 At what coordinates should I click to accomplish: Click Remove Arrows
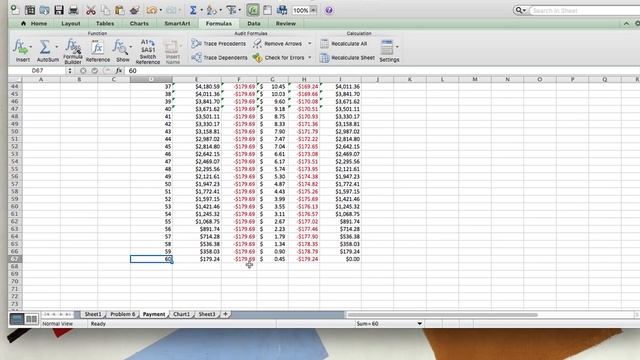pos(278,43)
